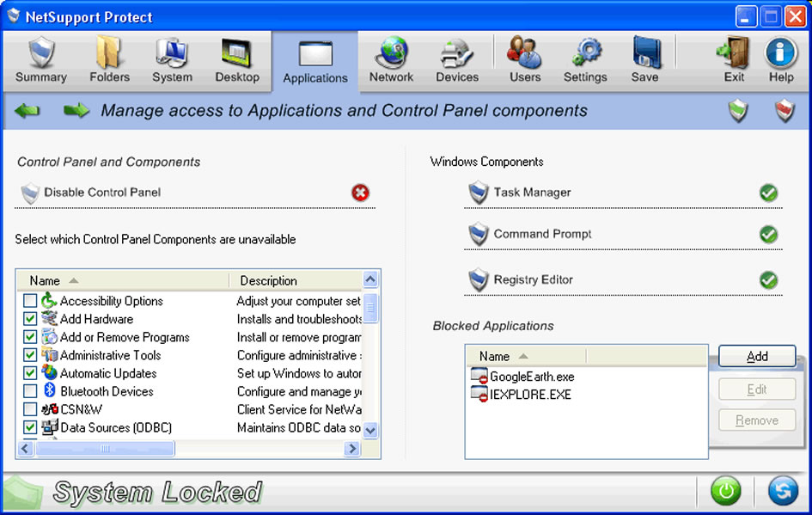
Task: Click the vertical scrollbar thumb in components list
Action: pos(370,307)
